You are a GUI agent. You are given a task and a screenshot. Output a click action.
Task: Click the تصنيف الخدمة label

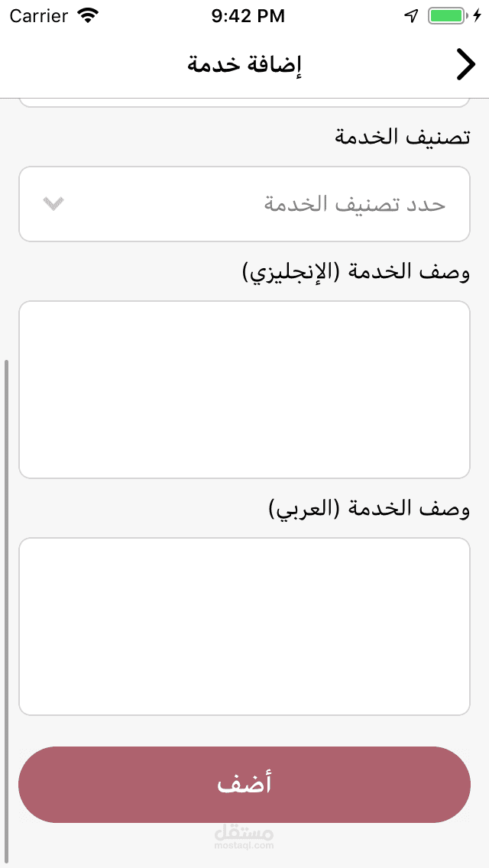[401, 138]
